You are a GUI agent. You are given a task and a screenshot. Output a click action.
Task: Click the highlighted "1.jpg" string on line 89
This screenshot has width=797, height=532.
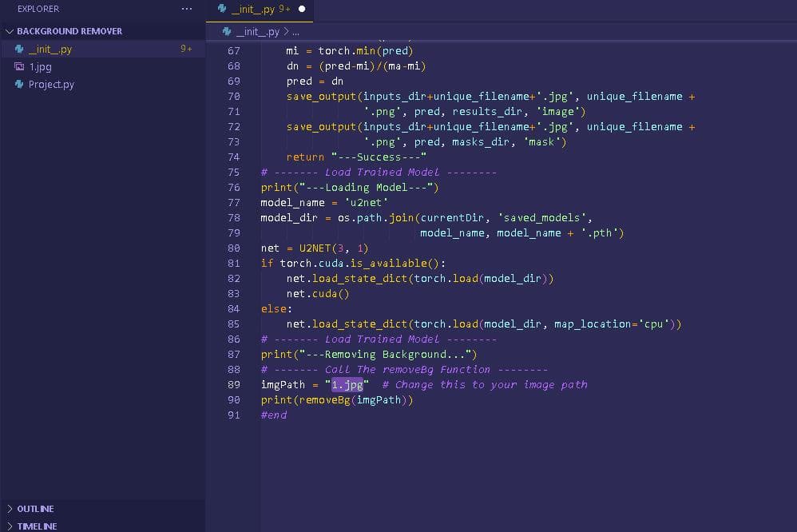(x=347, y=384)
